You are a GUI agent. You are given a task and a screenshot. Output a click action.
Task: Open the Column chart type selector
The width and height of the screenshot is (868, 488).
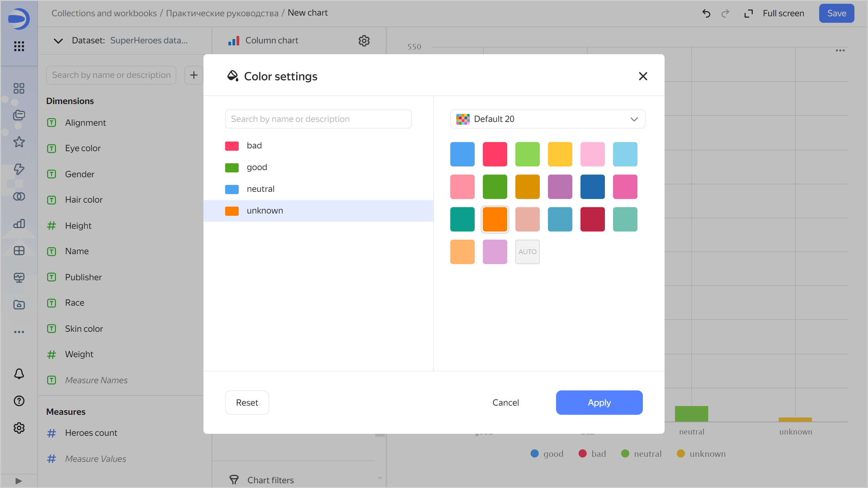271,41
